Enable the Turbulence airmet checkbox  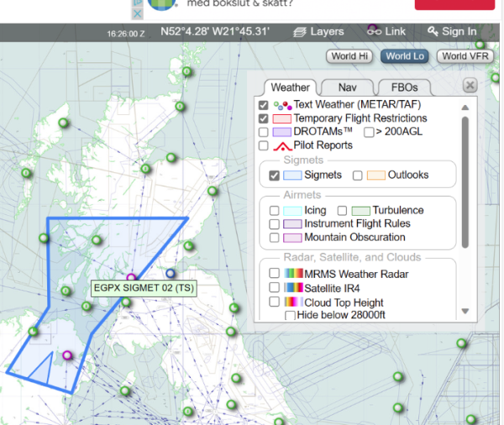pos(342,211)
